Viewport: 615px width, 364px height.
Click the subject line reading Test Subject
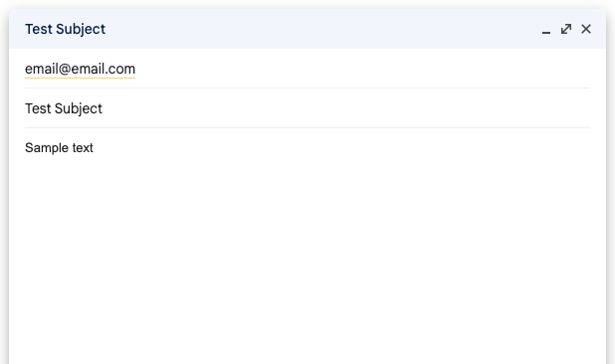[x=307, y=108]
